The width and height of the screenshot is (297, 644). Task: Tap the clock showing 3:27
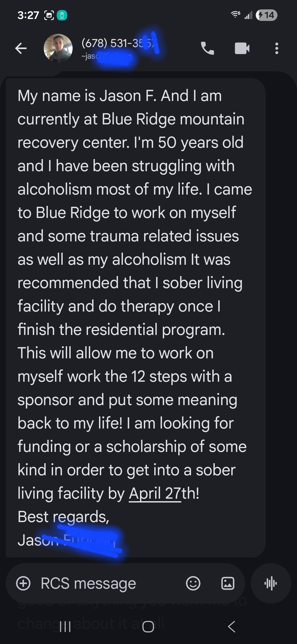click(28, 15)
